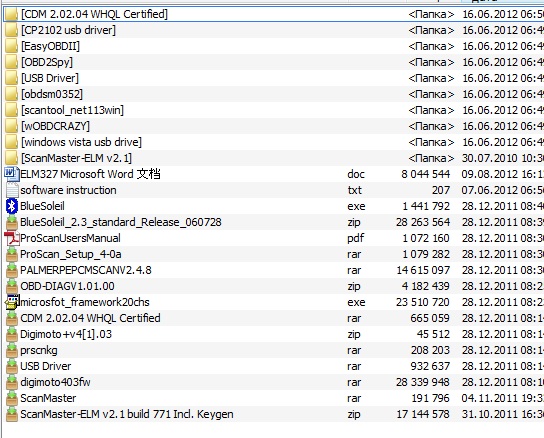Click the windows vista usb drive folder icon
Viewport: 544px width, 438px height.
pyautogui.click(x=11, y=142)
